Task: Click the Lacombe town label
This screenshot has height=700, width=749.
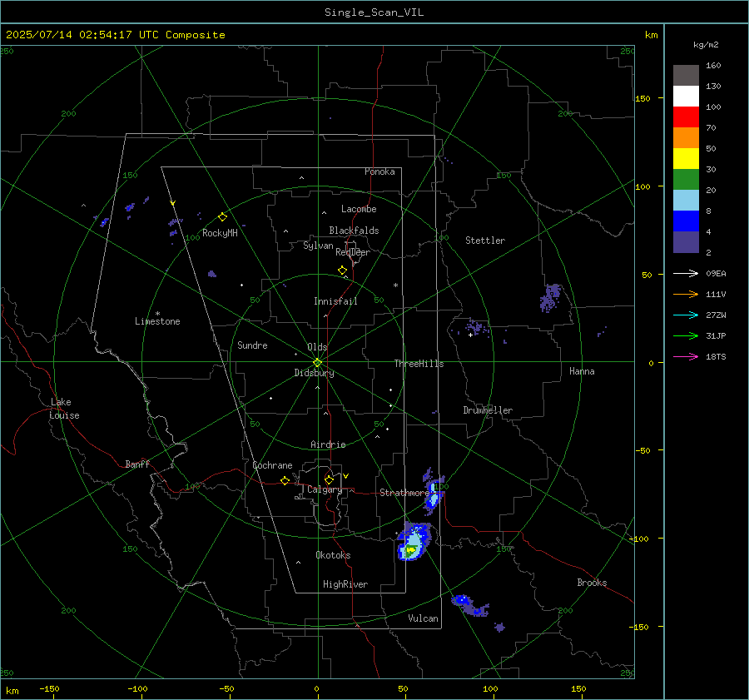Action: point(359,209)
